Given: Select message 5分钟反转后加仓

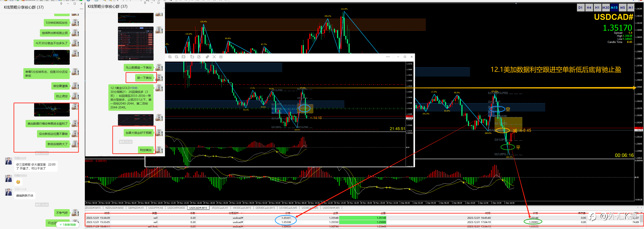Looking at the screenshot, I should [x=57, y=23].
